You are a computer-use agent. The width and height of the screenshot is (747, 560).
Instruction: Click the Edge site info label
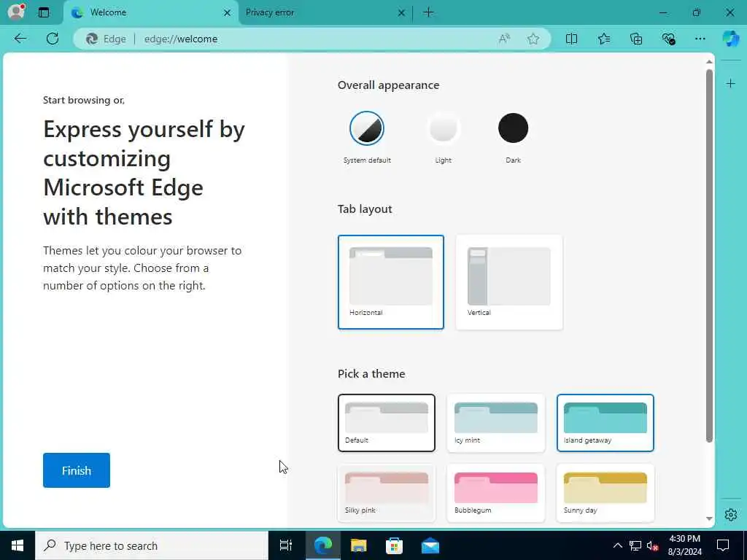[x=107, y=39]
